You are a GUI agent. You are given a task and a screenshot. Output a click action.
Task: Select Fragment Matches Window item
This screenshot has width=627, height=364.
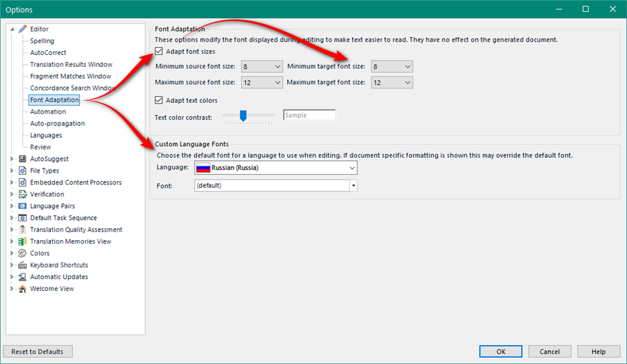(x=70, y=76)
